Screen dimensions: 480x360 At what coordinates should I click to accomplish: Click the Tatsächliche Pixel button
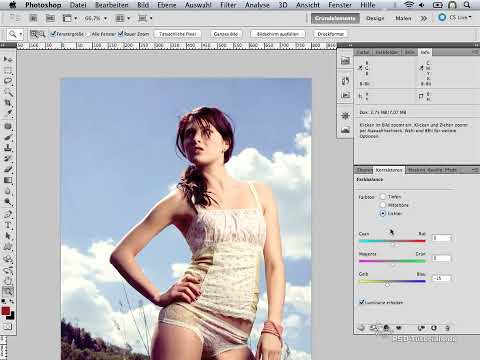click(178, 34)
